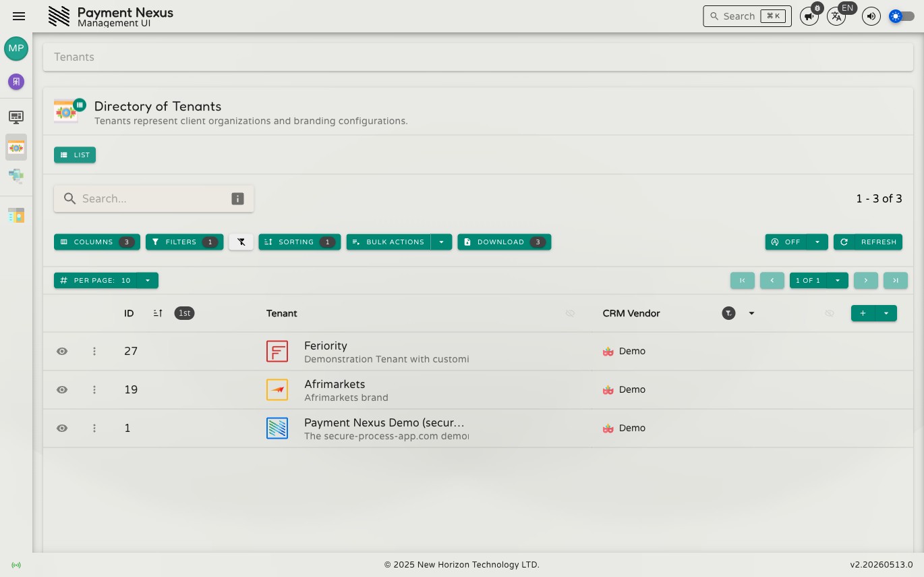
Task: Open the global Search box
Action: 747,16
